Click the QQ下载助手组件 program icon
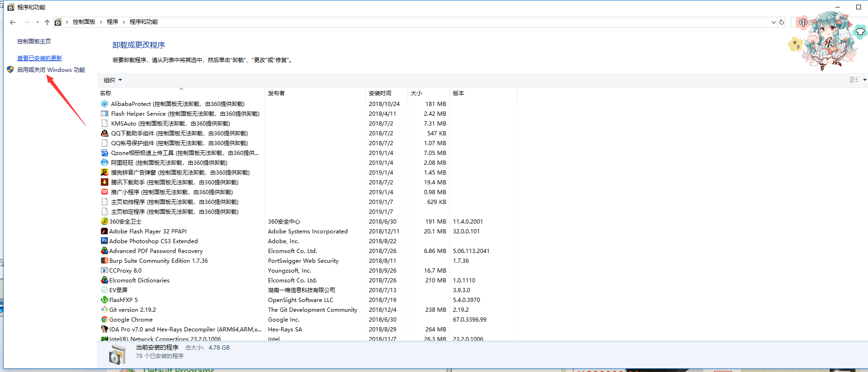 pyautogui.click(x=105, y=133)
